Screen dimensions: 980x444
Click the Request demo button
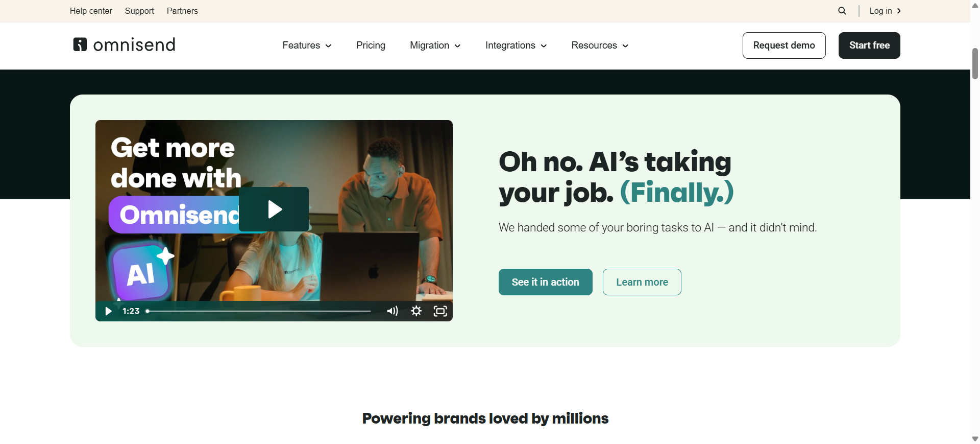pos(784,45)
